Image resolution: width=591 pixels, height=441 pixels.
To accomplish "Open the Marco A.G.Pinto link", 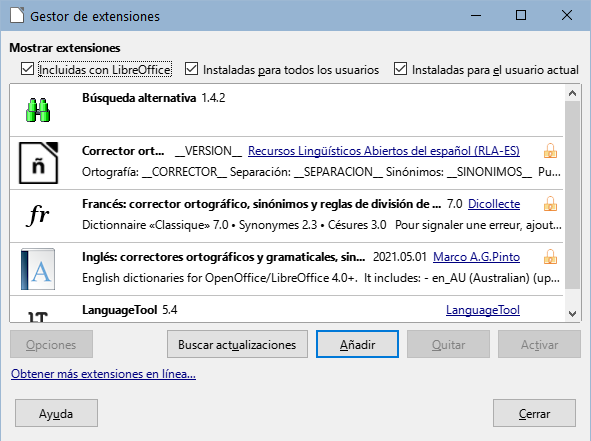I will pos(476,257).
